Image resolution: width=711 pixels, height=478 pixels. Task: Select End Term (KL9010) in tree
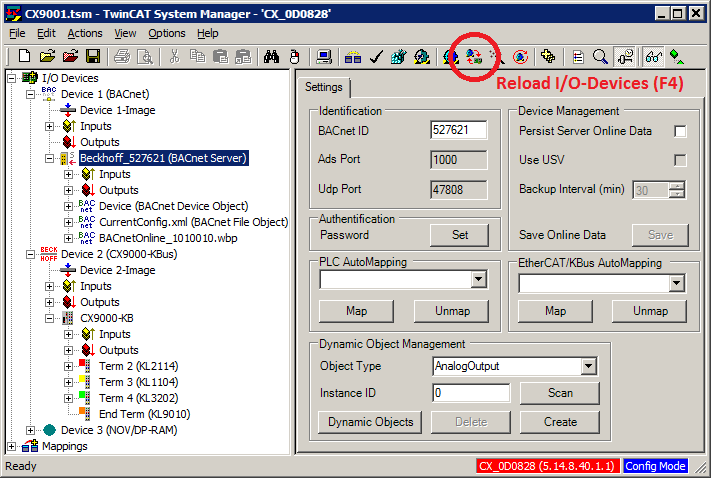point(145,414)
